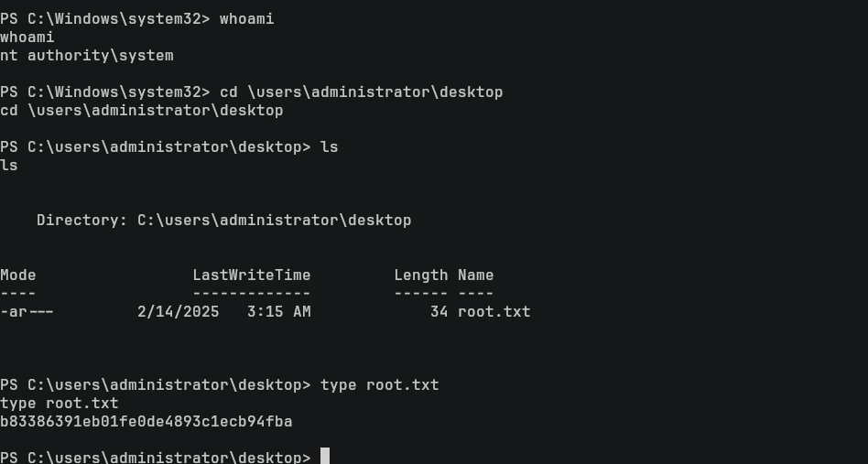Click the LastWriteTime column header
This screenshot has height=464, width=868.
[x=251, y=275]
